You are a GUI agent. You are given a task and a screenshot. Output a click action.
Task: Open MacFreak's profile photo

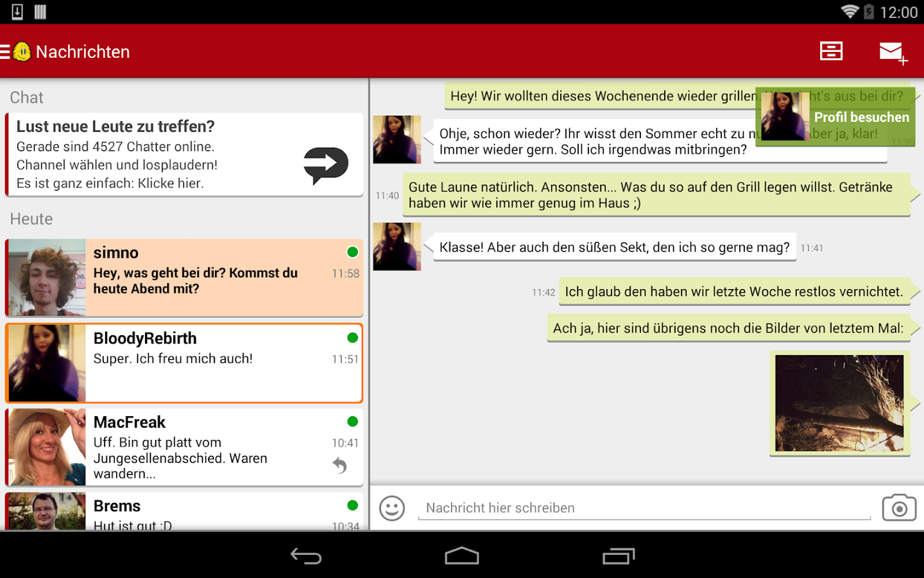(x=47, y=447)
